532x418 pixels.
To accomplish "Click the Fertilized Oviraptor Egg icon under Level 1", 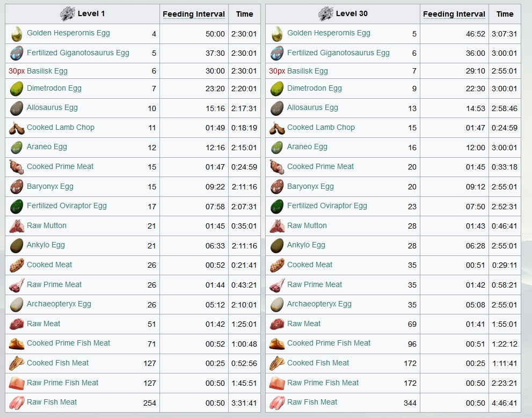I will (17, 207).
